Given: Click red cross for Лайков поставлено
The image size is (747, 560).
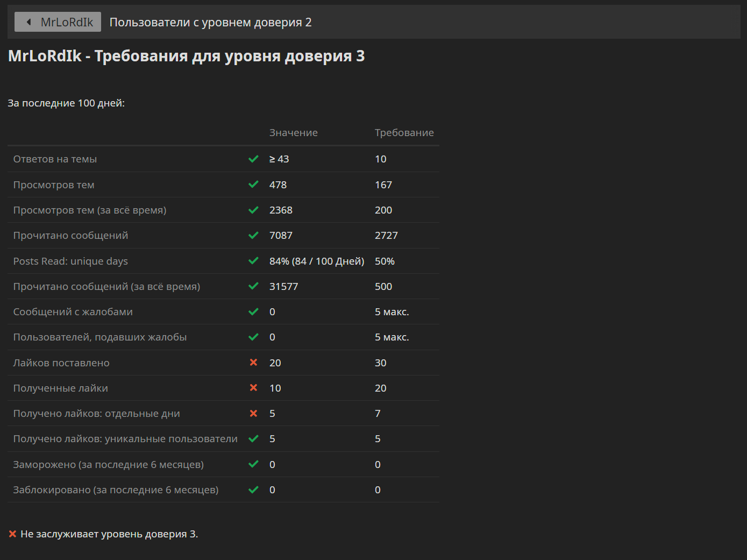Looking at the screenshot, I should coord(253,363).
